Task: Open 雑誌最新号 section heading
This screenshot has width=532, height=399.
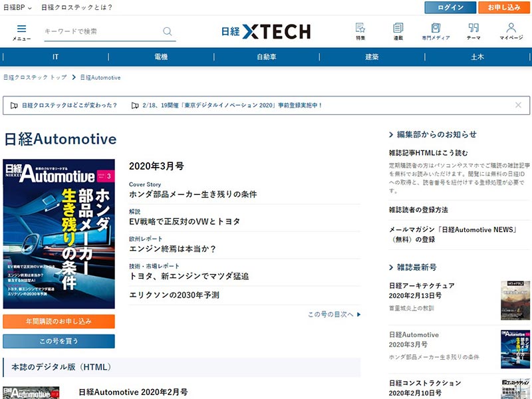Action: [x=412, y=267]
